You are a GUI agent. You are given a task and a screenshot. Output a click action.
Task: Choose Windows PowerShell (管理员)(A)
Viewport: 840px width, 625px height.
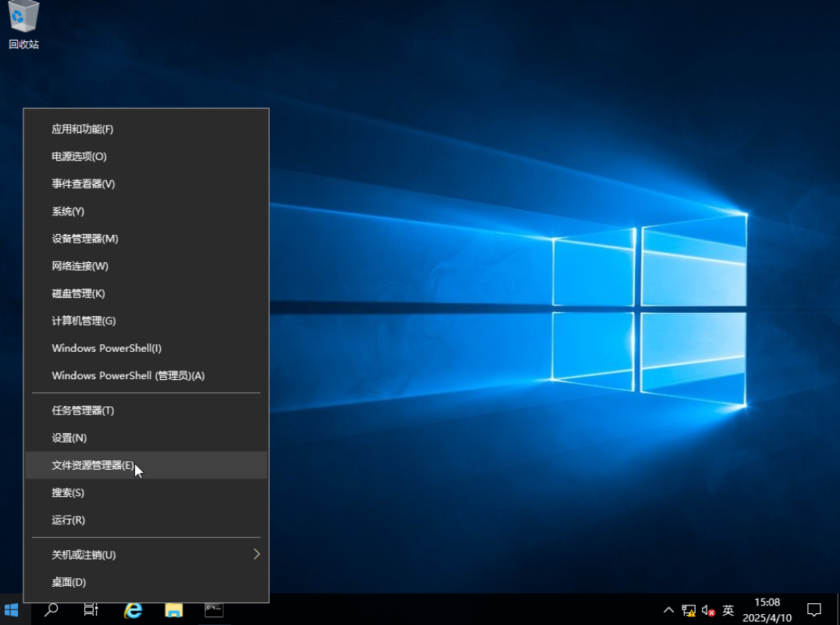pyautogui.click(x=128, y=375)
